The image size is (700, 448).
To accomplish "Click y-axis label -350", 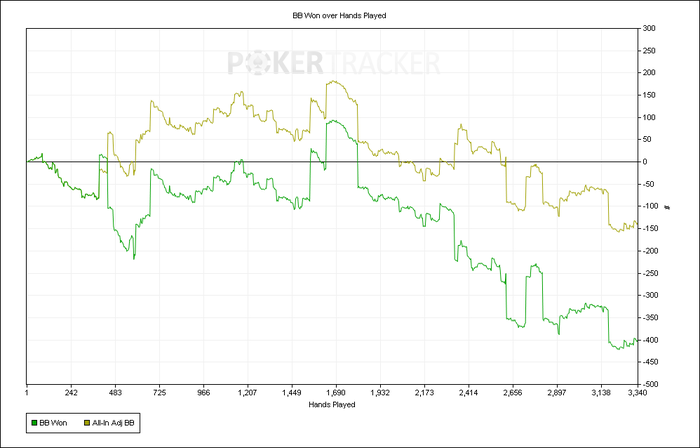I will click(x=650, y=318).
